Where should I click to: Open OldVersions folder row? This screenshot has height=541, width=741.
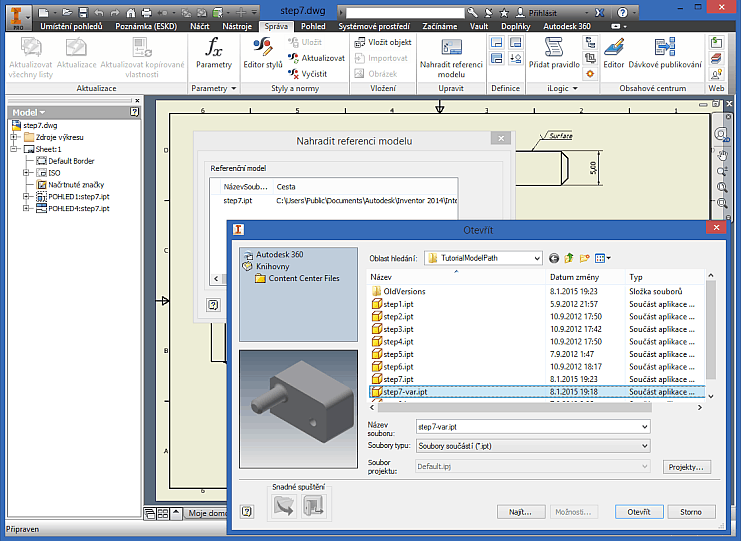(536, 291)
